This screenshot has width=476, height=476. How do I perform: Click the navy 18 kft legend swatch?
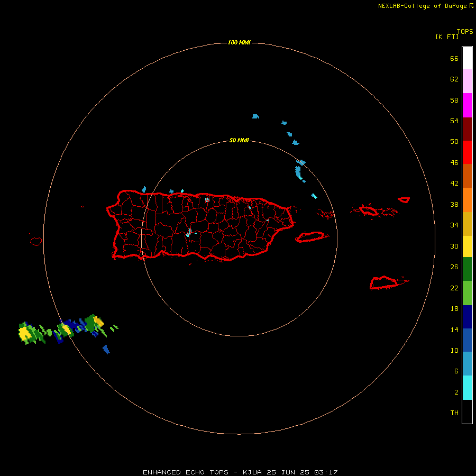(467, 317)
